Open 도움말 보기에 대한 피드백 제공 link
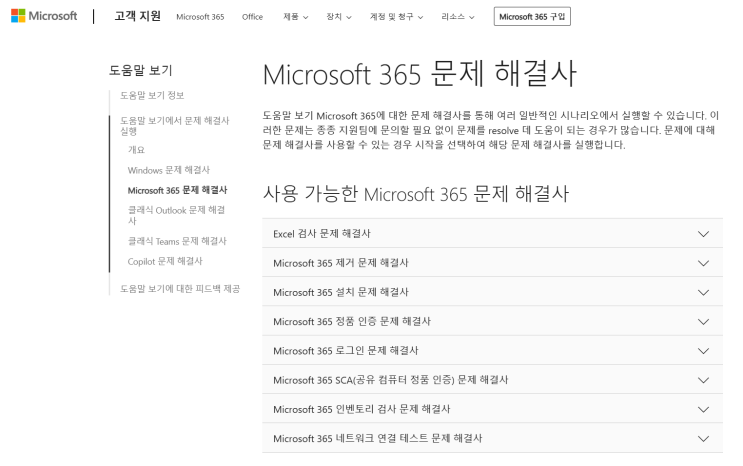The width and height of the screenshot is (743, 466). pos(180,289)
